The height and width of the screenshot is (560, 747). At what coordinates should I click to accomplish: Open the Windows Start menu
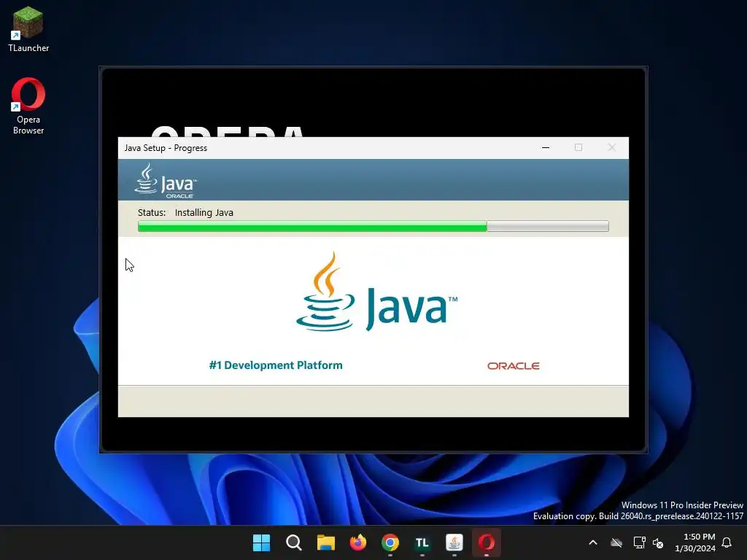click(x=261, y=542)
